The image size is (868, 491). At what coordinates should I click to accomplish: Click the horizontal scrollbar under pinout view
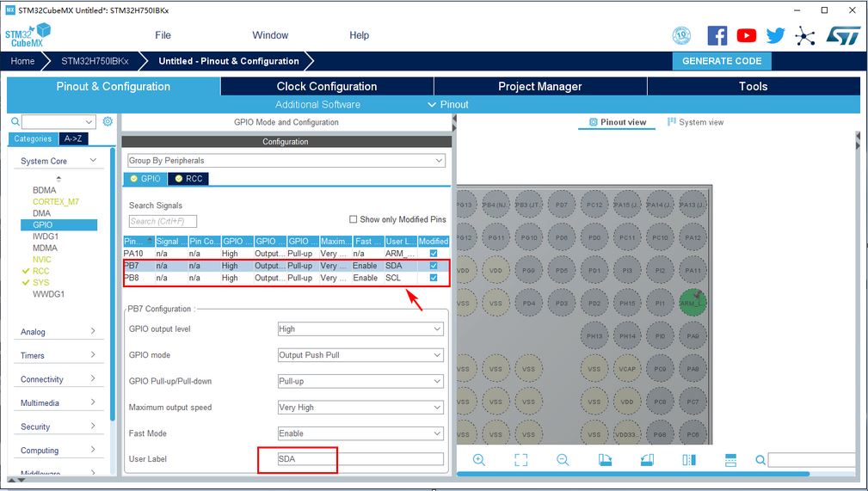(637, 474)
